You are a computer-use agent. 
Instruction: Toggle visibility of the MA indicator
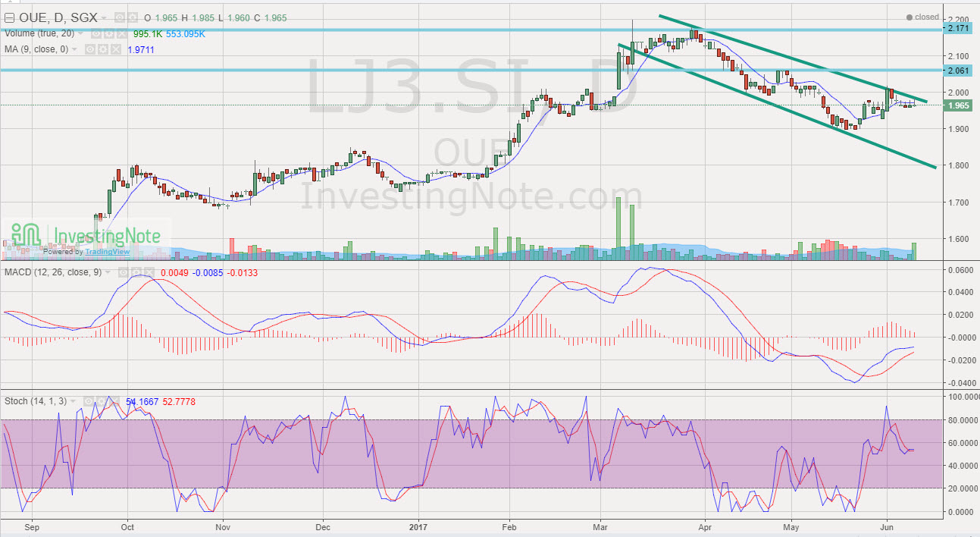pos(89,49)
